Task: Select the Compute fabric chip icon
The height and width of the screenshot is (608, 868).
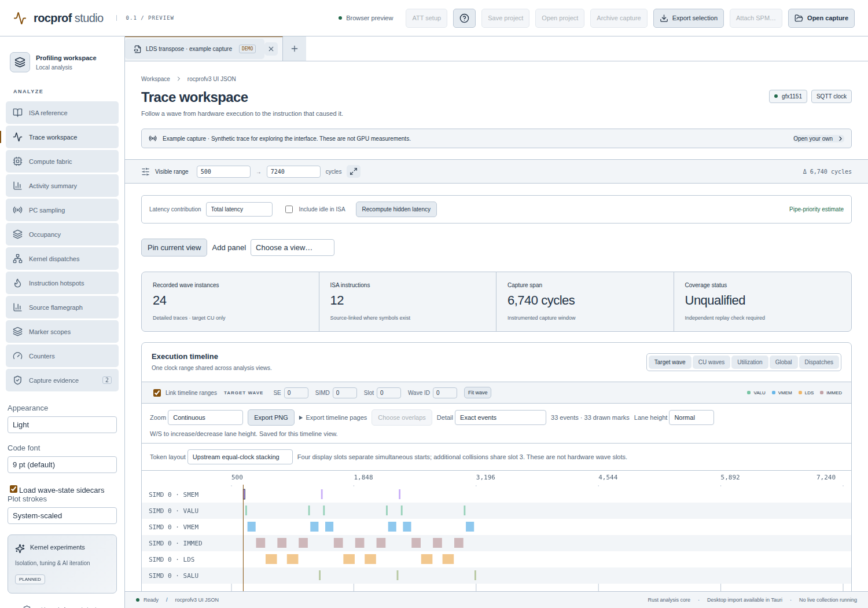Action: (18, 162)
